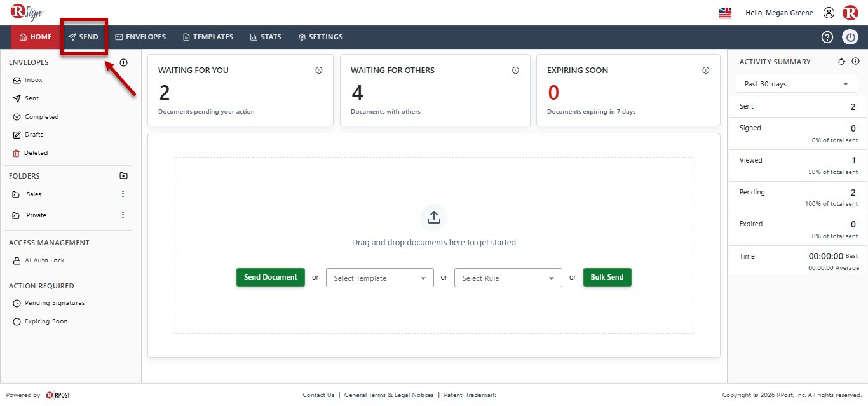Viewport: 868px width, 406px height.
Task: Add a new folder icon
Action: (x=123, y=176)
